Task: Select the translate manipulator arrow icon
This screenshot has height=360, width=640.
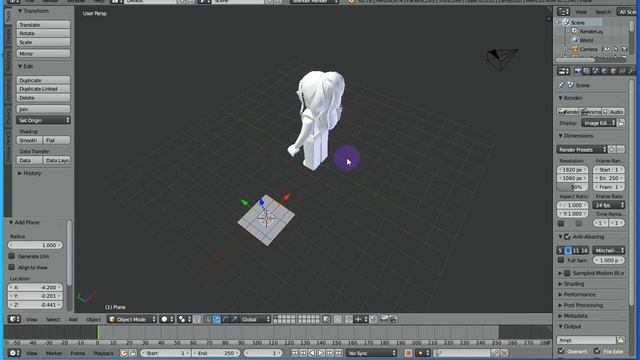Action: 217,319
